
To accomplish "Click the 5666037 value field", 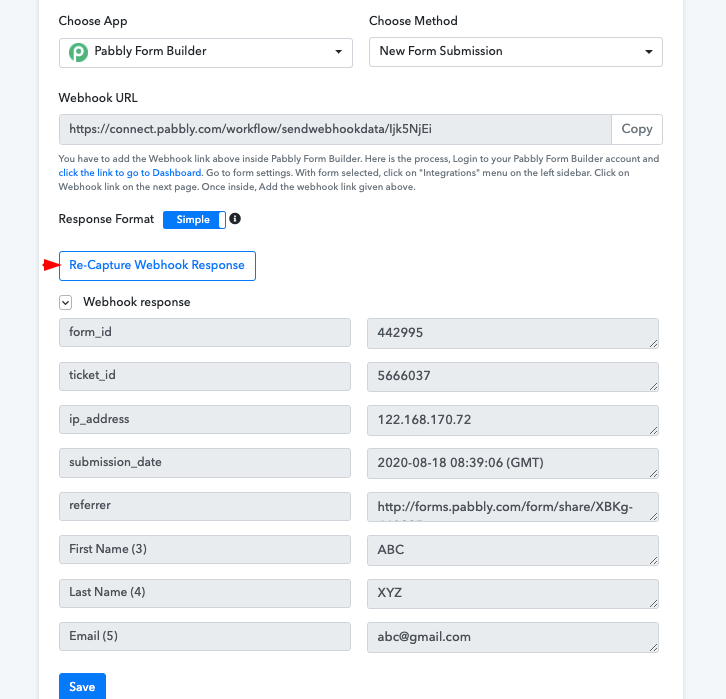I will [x=513, y=377].
